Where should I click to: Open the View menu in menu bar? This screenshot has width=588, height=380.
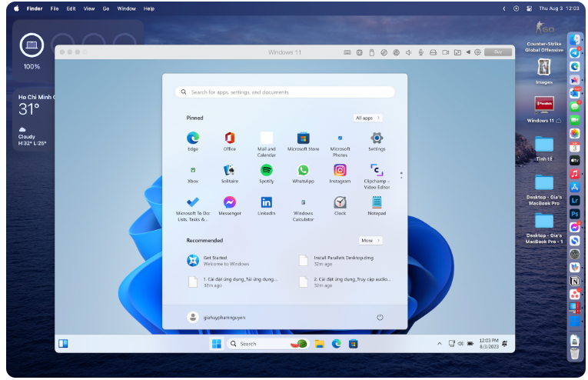coord(88,8)
